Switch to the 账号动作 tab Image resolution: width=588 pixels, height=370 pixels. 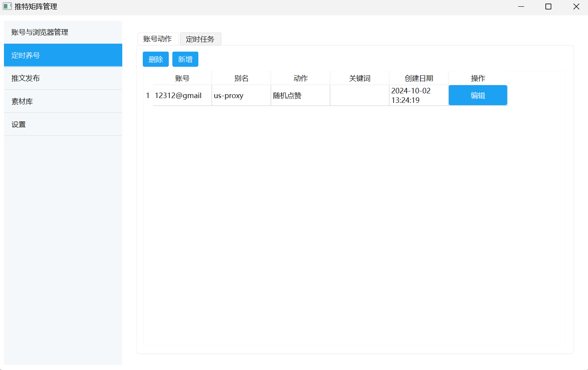(158, 39)
